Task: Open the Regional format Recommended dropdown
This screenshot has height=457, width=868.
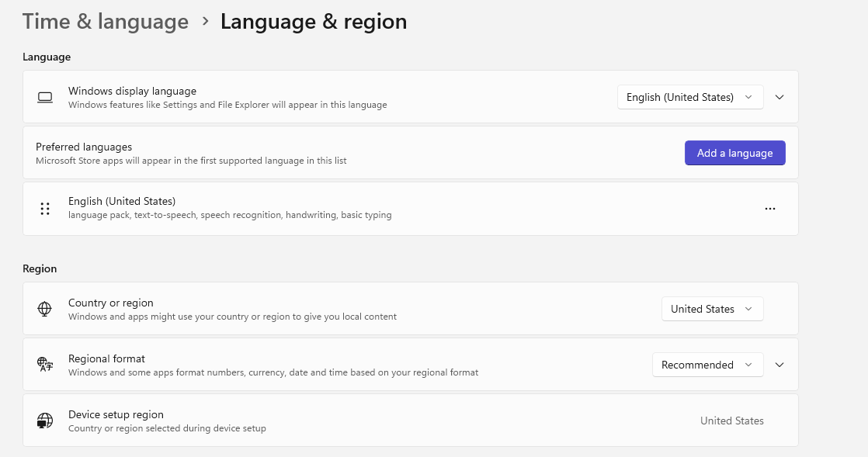Action: (x=707, y=365)
